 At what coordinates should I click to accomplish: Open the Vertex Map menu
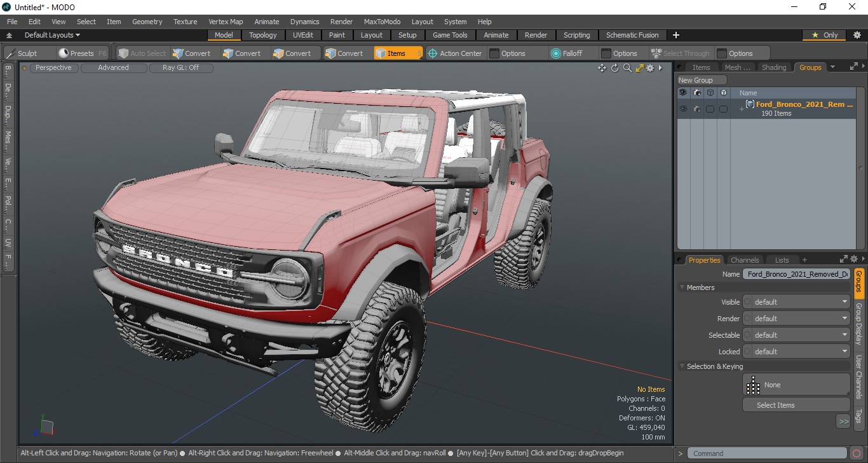(x=226, y=22)
